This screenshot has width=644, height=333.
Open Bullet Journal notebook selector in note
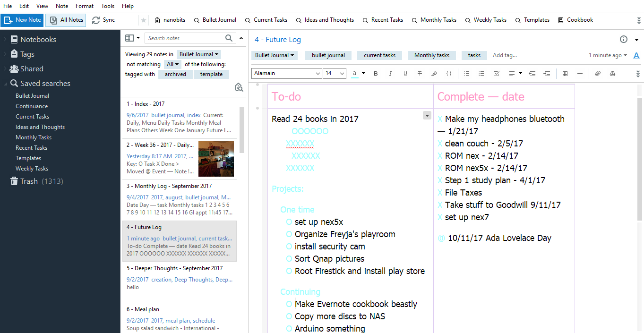click(x=275, y=55)
